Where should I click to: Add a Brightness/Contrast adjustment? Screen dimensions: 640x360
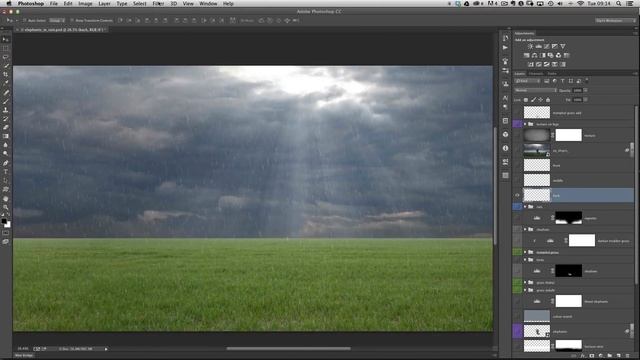pyautogui.click(x=530, y=47)
